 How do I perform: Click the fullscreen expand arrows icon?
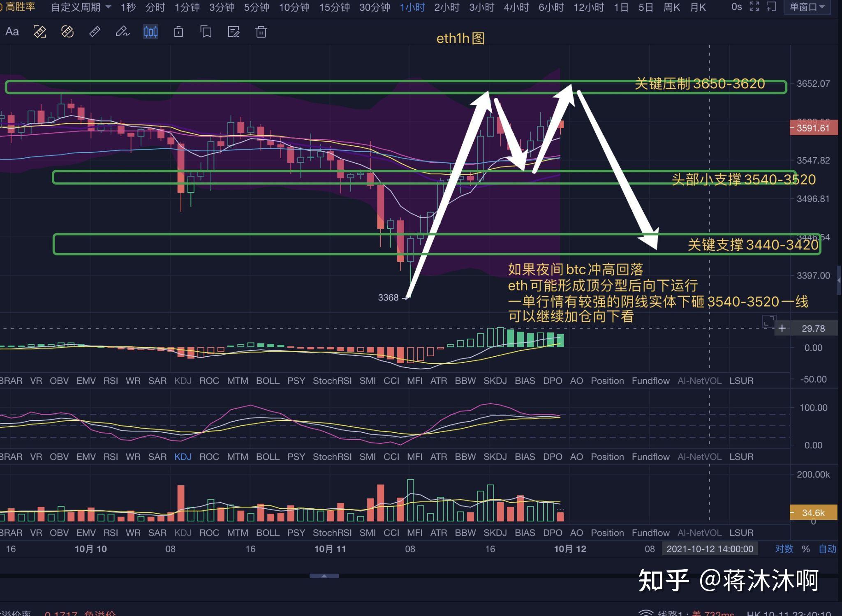pyautogui.click(x=754, y=7)
